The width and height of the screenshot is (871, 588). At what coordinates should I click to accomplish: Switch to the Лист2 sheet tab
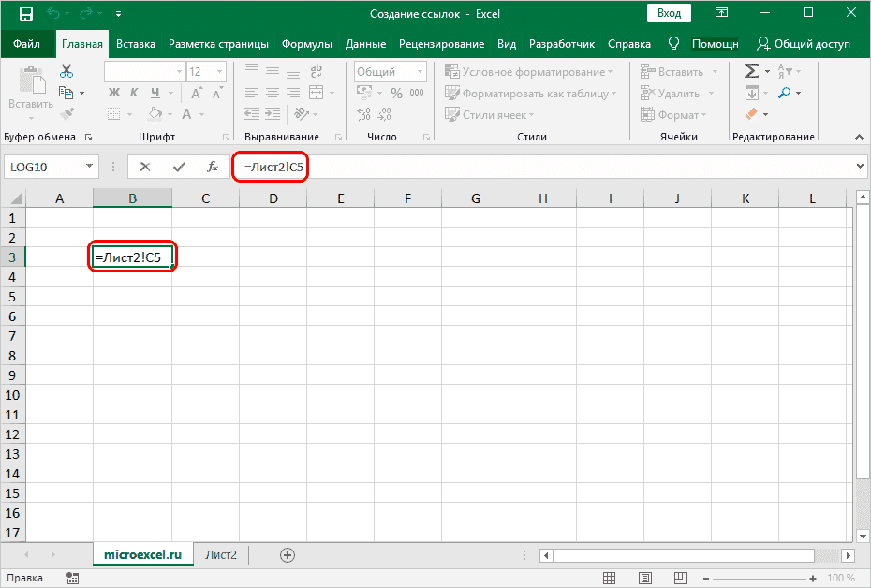coord(222,555)
